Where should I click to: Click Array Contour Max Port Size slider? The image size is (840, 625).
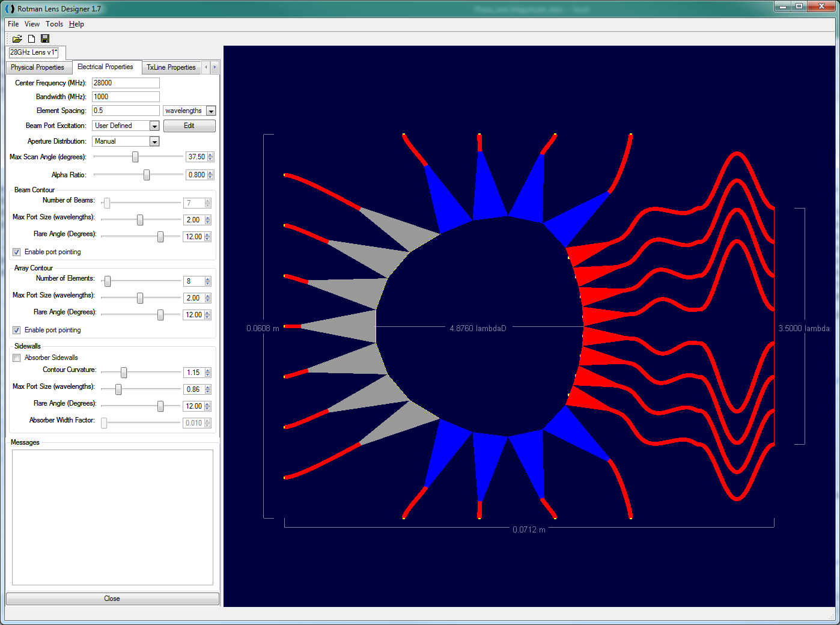coord(140,298)
